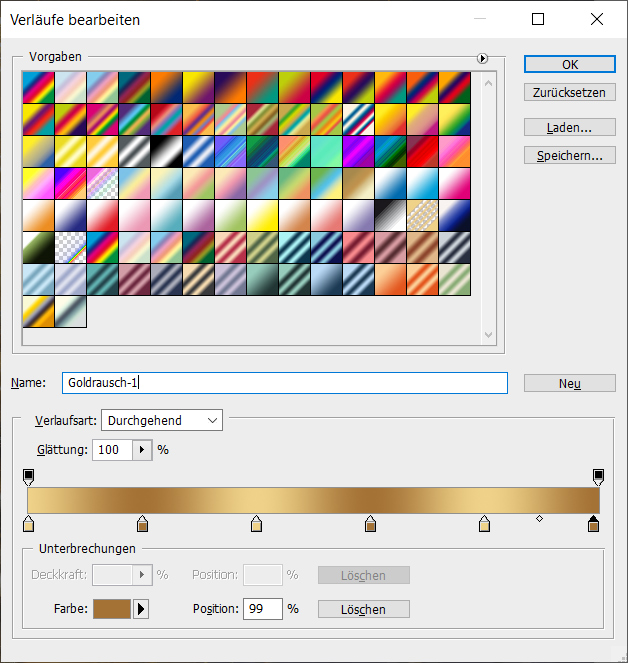Click the midpoint diamond below gradient bar
The image size is (628, 663).
[x=539, y=518]
